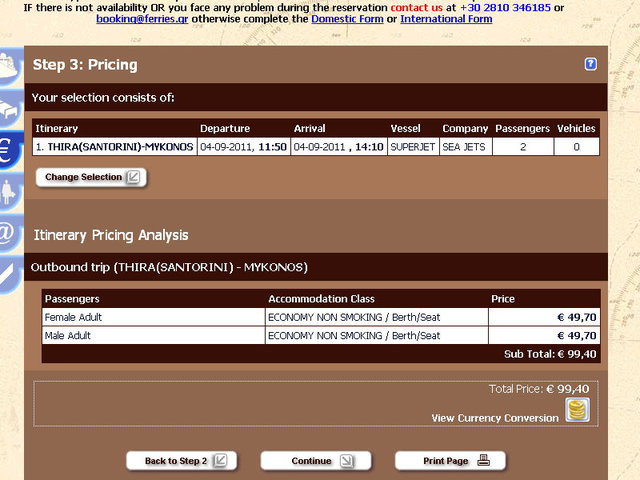Open the blue help question mark icon
This screenshot has height=480, width=640.
coord(590,64)
